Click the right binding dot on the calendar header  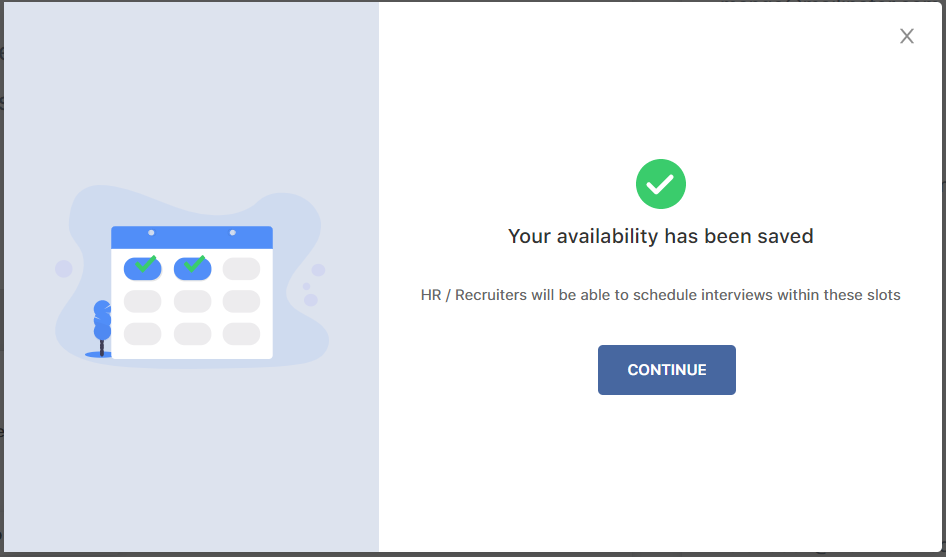(232, 232)
